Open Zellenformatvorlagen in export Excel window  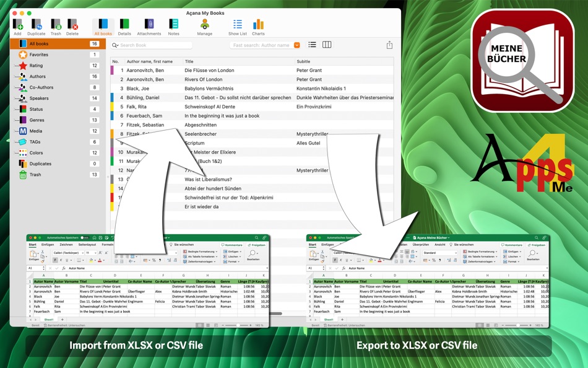480,261
